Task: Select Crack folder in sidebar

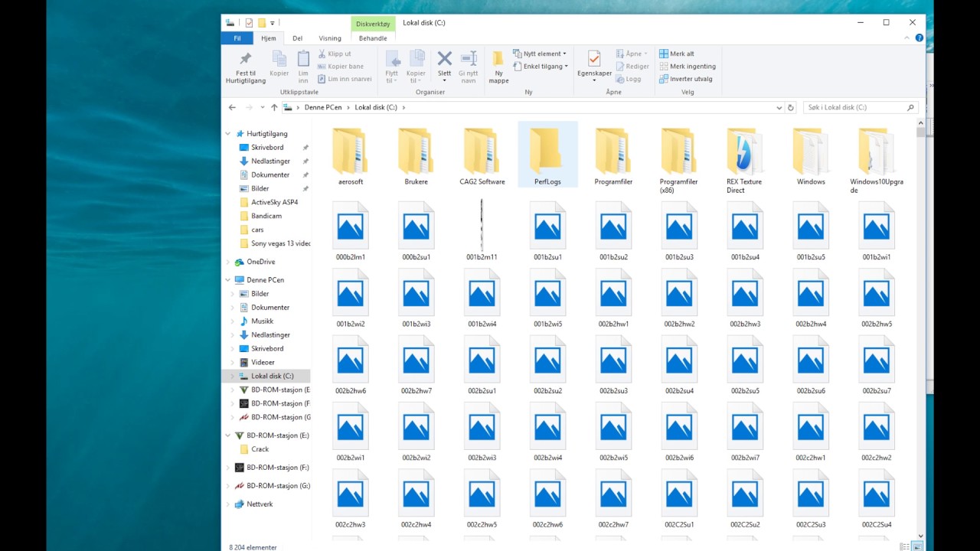Action: click(260, 450)
